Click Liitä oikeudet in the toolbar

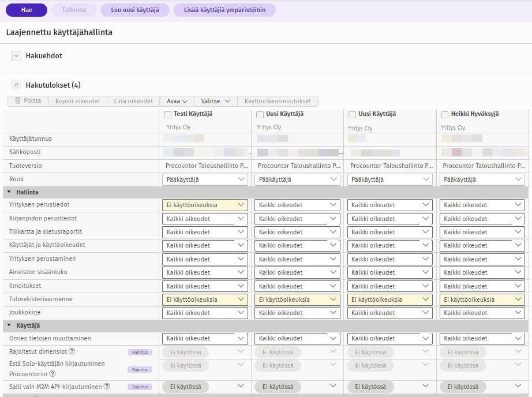point(133,101)
